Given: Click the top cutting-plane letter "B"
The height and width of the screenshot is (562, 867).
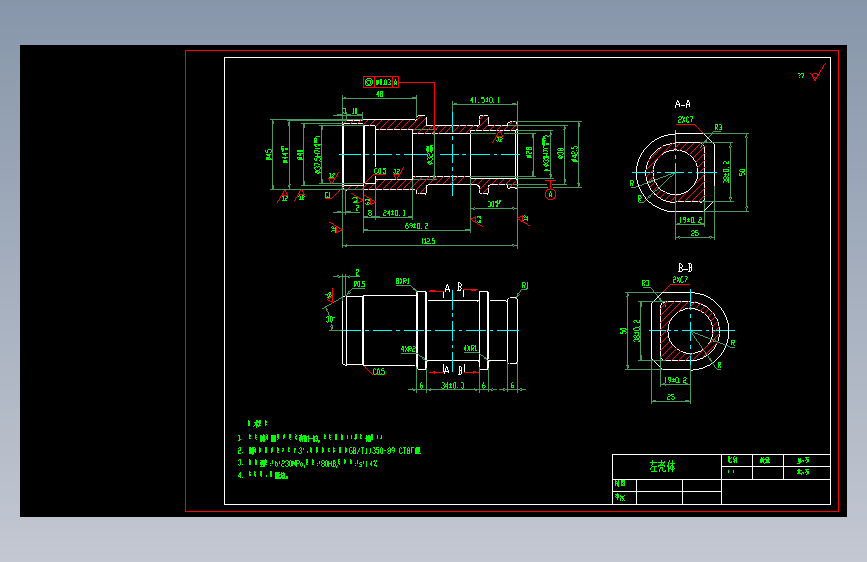Looking at the screenshot, I should [x=459, y=287].
